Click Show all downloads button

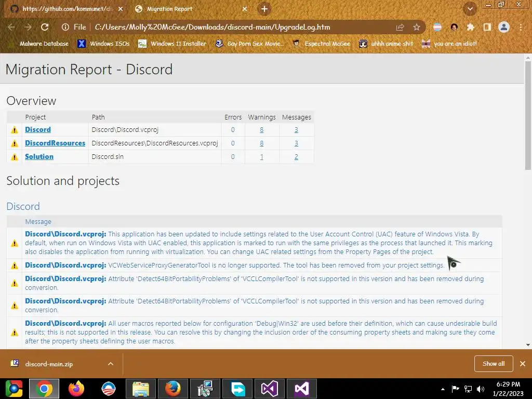(x=494, y=364)
